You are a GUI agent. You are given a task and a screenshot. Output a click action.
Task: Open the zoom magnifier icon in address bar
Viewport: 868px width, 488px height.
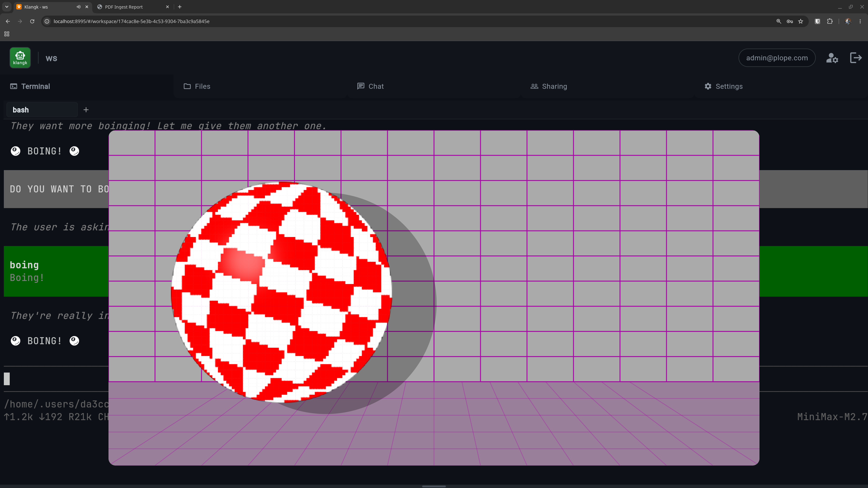[779, 21]
